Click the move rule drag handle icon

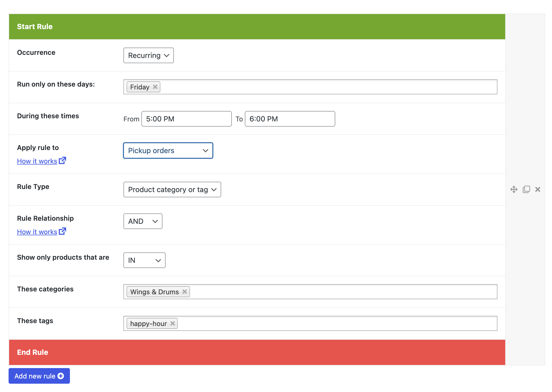click(514, 189)
